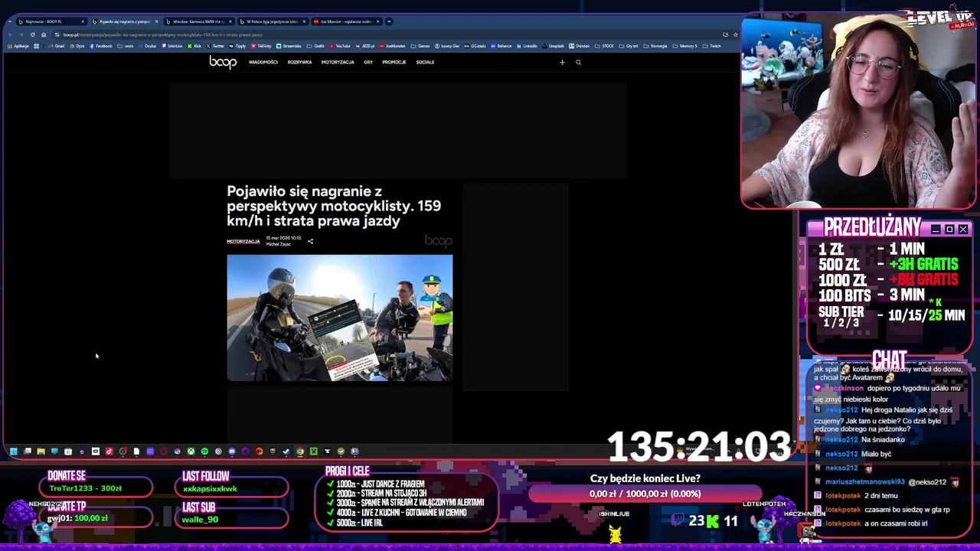980x551 pixels.
Task: Click the motorcyclist article thumbnail image
Action: click(339, 318)
